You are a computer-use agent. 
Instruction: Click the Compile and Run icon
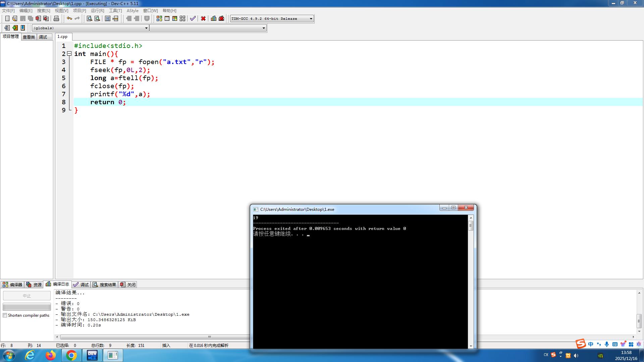[175, 18]
